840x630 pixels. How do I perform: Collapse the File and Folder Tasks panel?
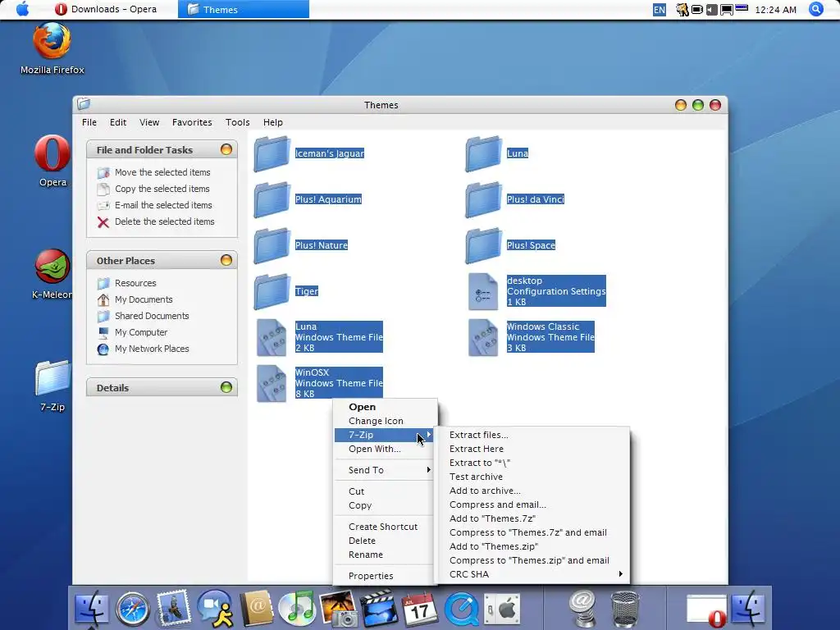point(226,149)
